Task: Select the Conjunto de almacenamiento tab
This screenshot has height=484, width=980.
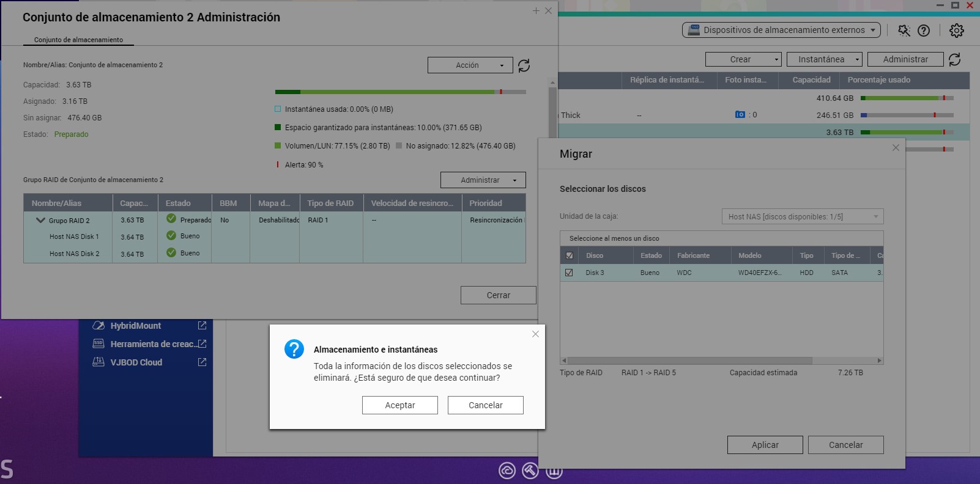Action: click(78, 40)
